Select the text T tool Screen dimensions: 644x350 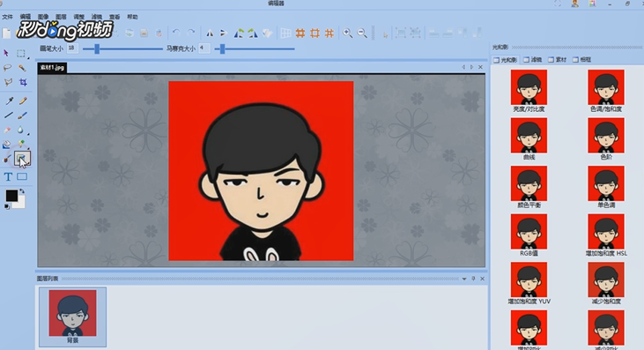(8, 177)
